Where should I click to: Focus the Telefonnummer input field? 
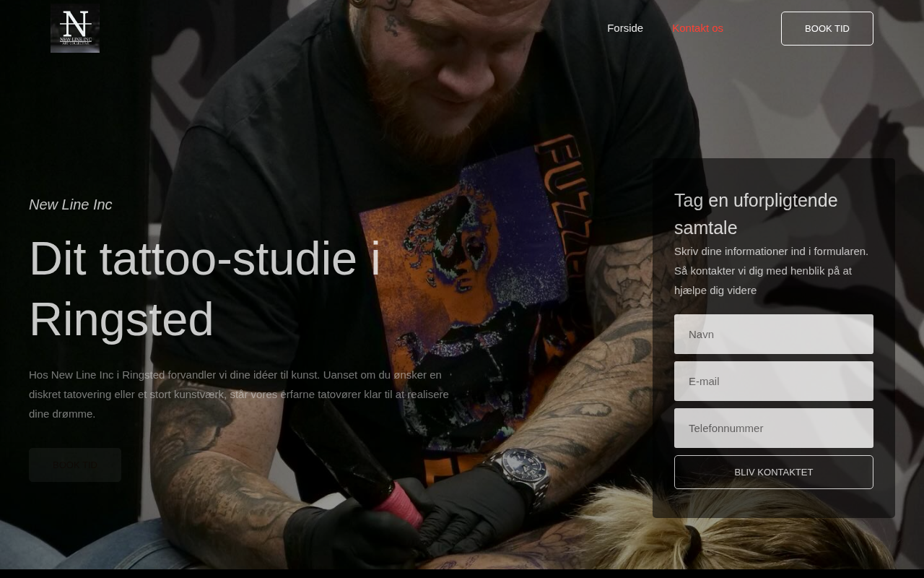point(774,428)
